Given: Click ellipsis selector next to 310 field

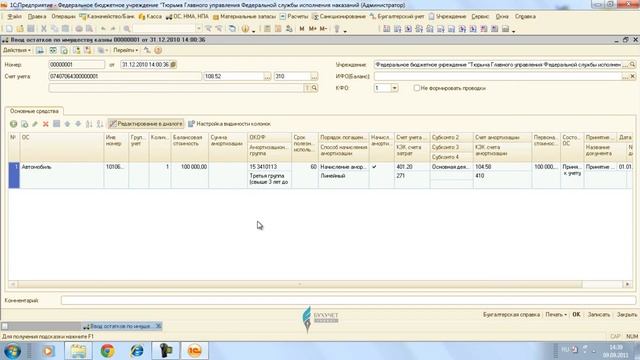Looking at the screenshot, I should 314,76.
